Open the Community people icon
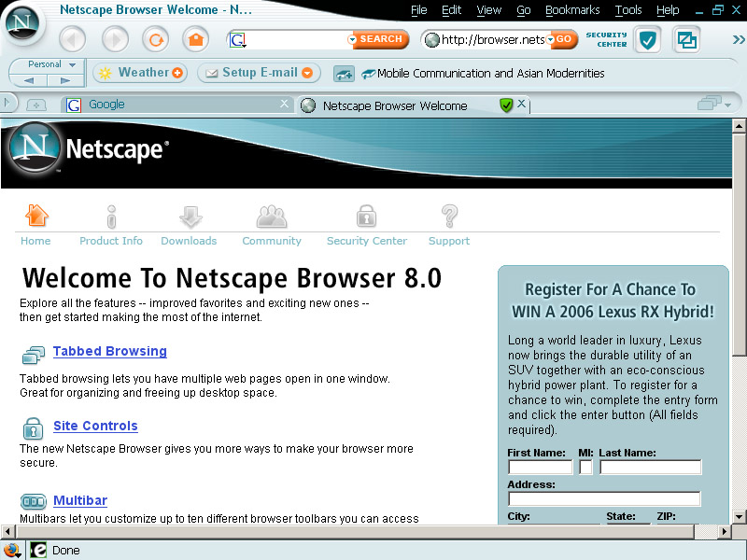 [272, 217]
